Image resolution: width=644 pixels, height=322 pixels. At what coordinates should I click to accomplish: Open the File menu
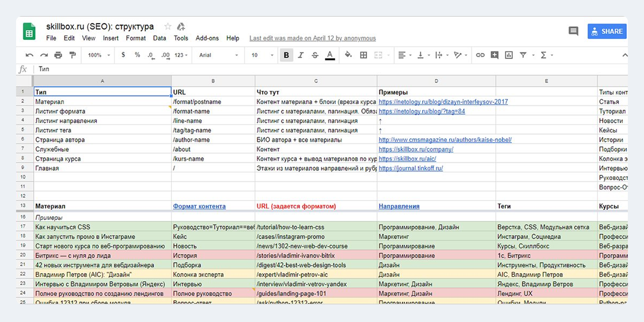pyautogui.click(x=51, y=38)
